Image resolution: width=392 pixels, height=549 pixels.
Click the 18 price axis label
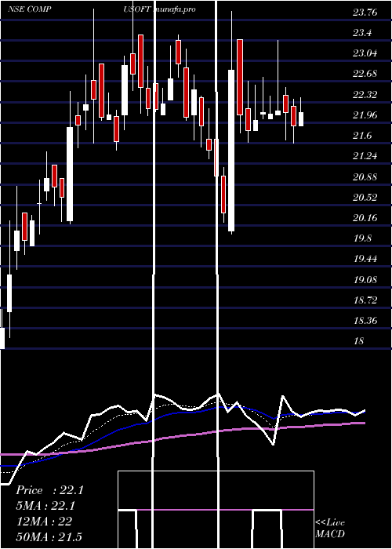coord(359,341)
